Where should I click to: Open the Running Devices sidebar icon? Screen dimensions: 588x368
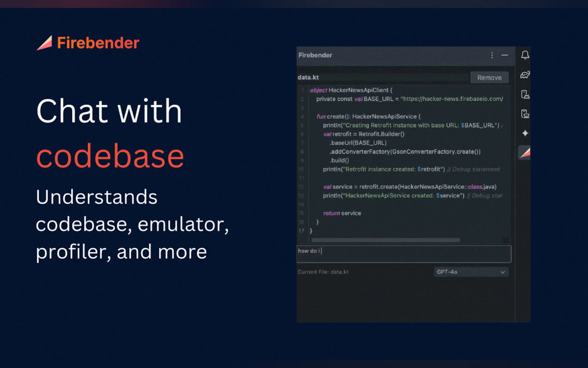coord(525,114)
